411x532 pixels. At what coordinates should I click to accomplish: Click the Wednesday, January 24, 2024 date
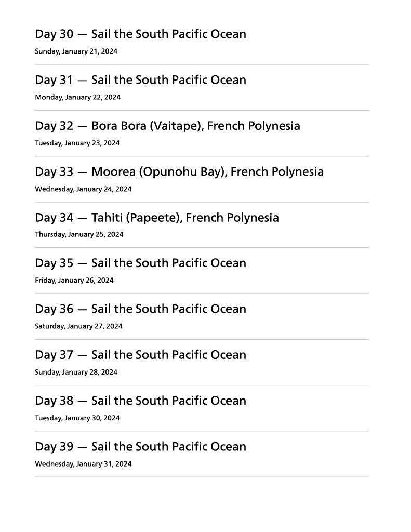click(x=83, y=189)
